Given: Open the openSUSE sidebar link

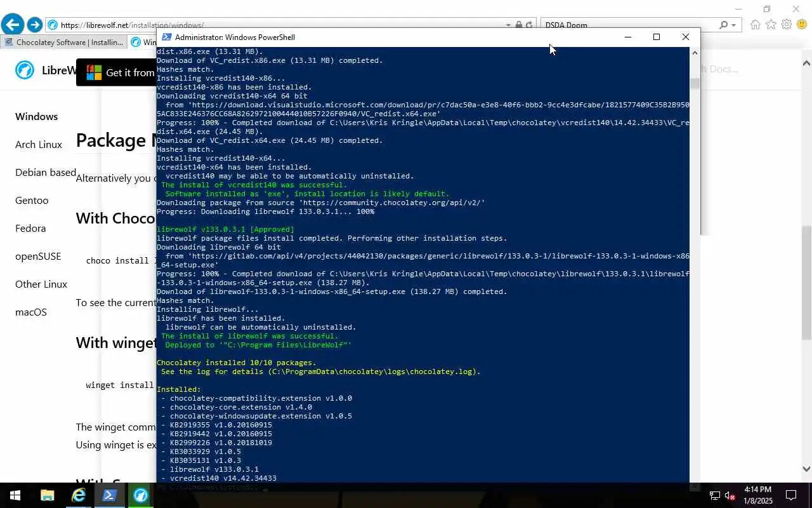Looking at the screenshot, I should pos(38,256).
